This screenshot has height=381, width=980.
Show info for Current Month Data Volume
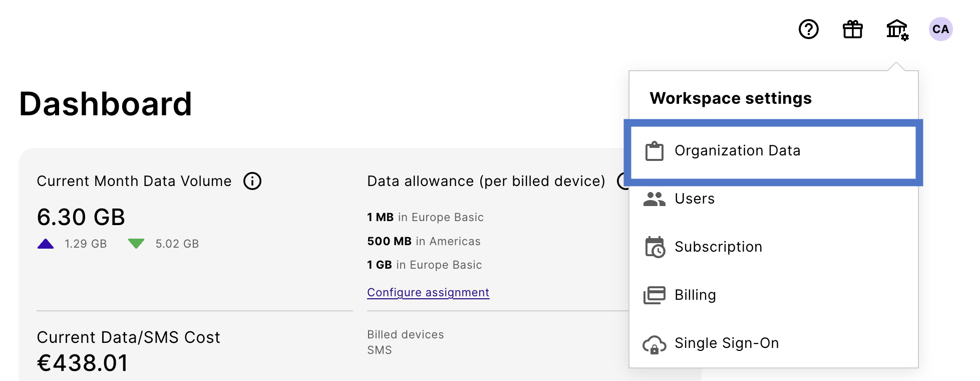coord(252,181)
